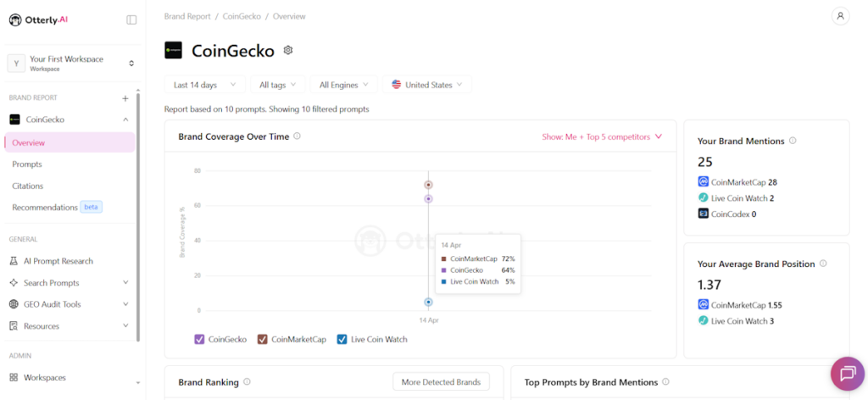
Task: Toggle the CoinGecko chart series checkbox
Action: 200,339
